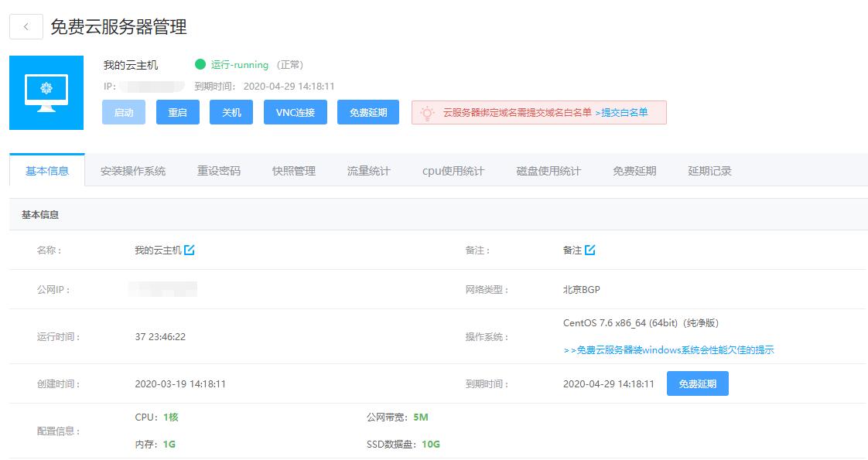Image resolution: width=868 pixels, height=460 pixels.
Task: 点击"运行-running"前的绿色状态圆点
Action: (x=201, y=65)
